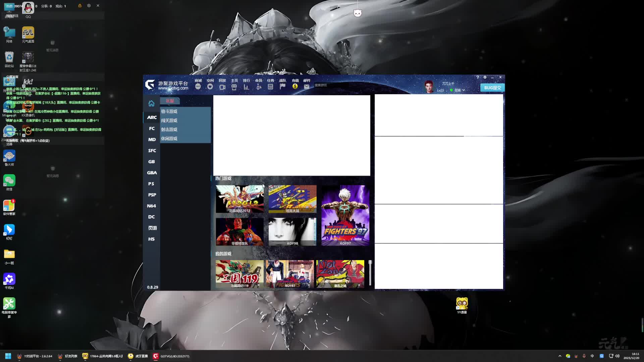Open the 邮件 mail envelope icon
The width and height of the screenshot is (644, 362).
[307, 86]
